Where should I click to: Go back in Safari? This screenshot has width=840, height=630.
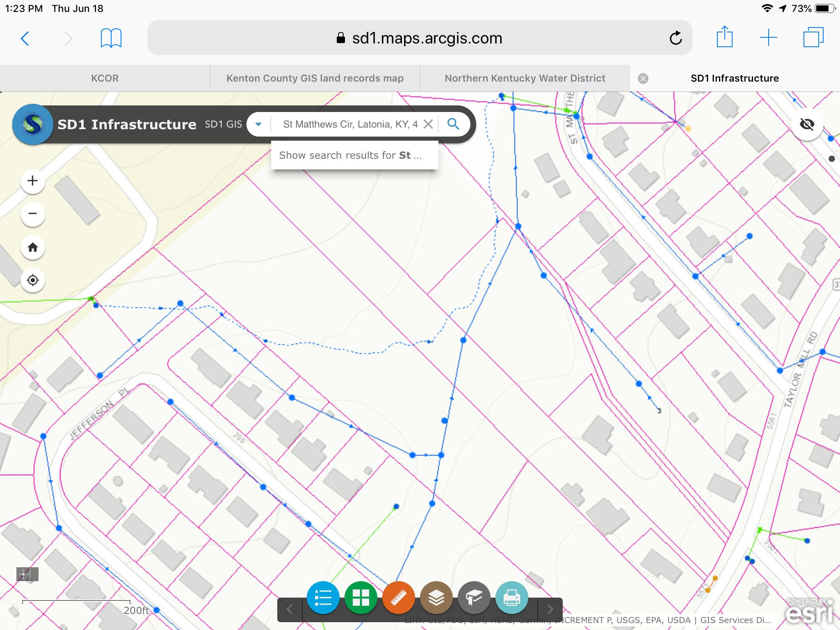coord(25,39)
